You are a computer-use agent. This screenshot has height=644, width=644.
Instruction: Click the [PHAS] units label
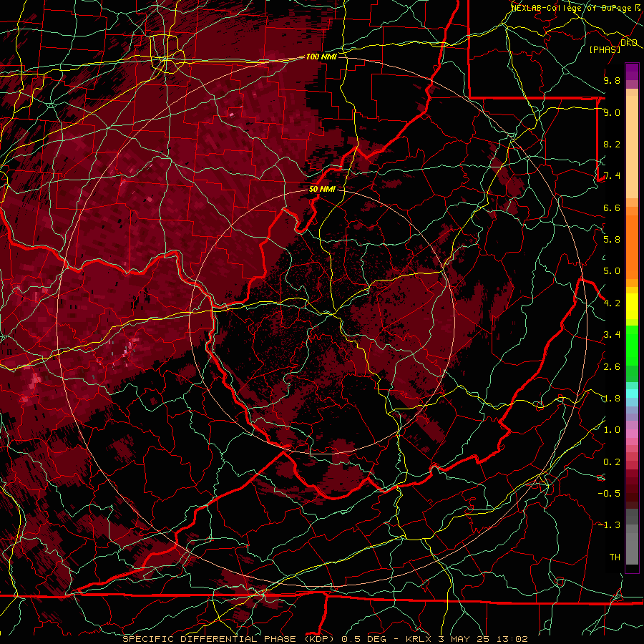click(605, 49)
